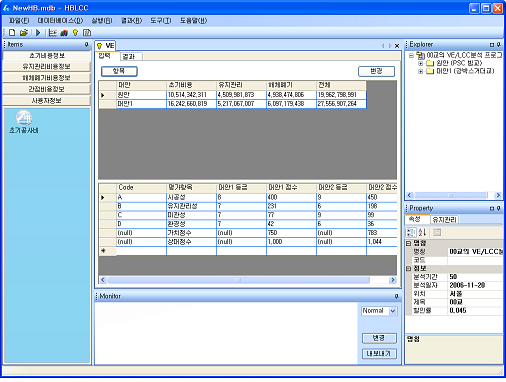Expand the 원안 (PSC) tree node

pyautogui.click(x=421, y=63)
